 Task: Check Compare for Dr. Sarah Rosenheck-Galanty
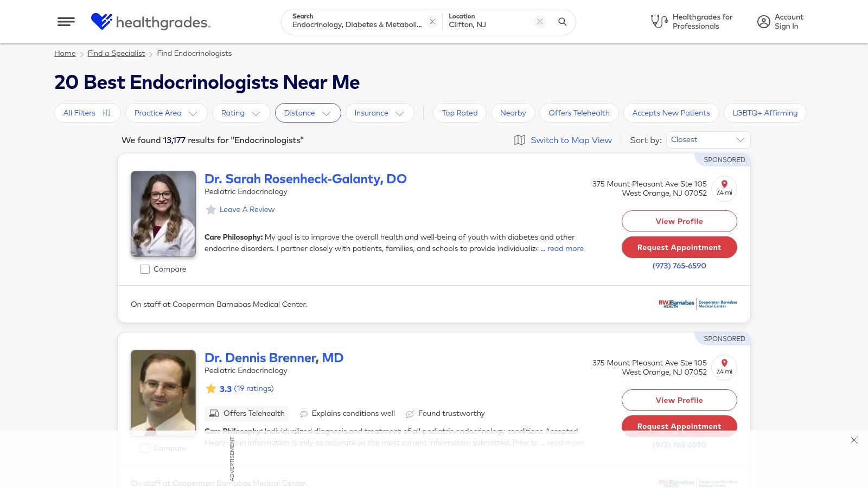(x=145, y=269)
